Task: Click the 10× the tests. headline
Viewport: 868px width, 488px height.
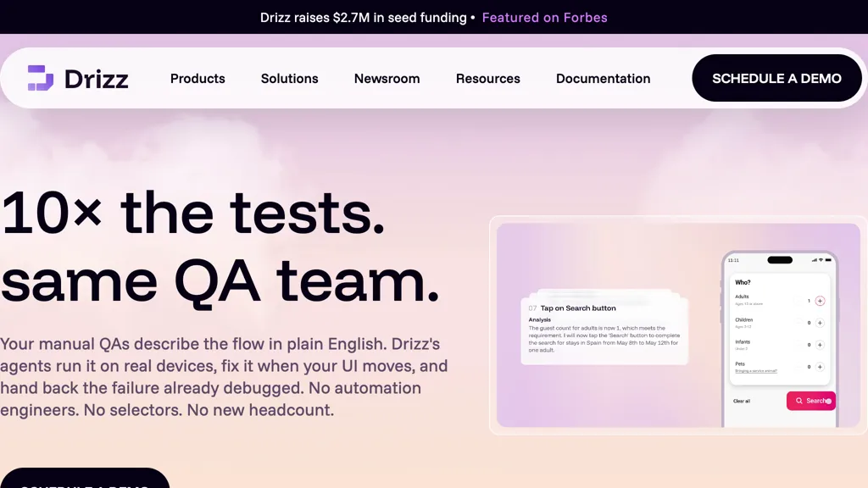Action: pyautogui.click(x=192, y=213)
